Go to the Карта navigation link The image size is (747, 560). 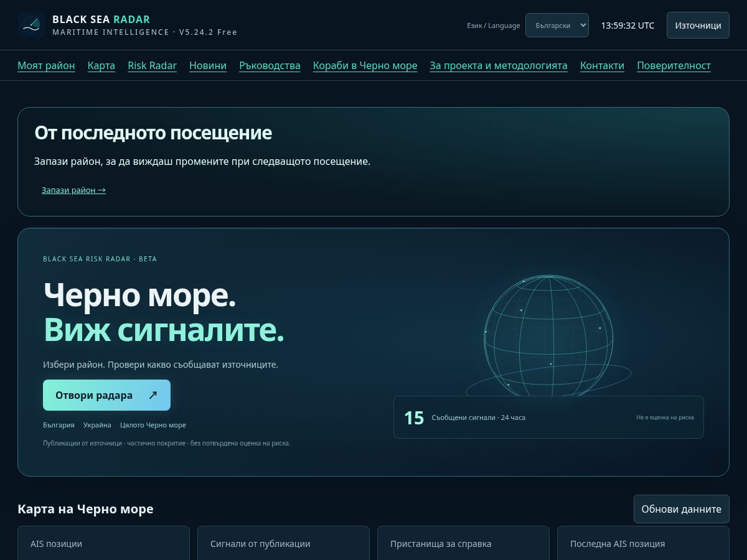(x=101, y=65)
